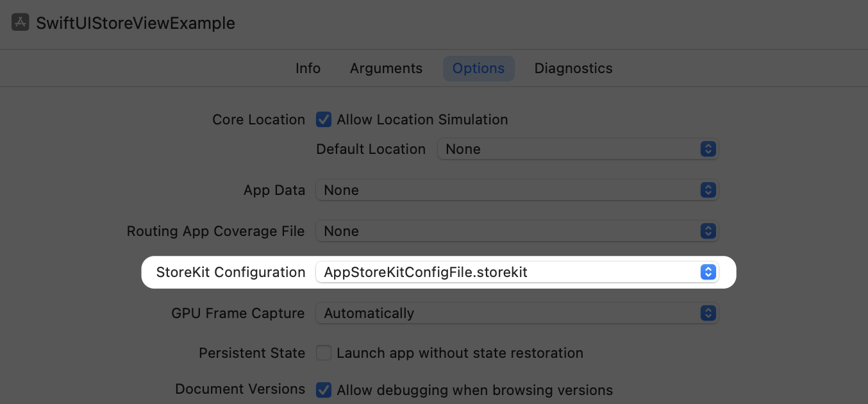Click the SwiftUIStoreViewExample app icon
This screenshot has width=868, height=404.
click(x=21, y=23)
